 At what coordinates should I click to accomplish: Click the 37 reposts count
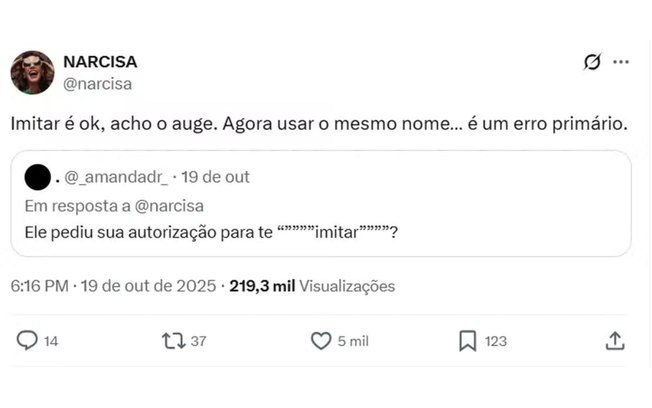(198, 341)
